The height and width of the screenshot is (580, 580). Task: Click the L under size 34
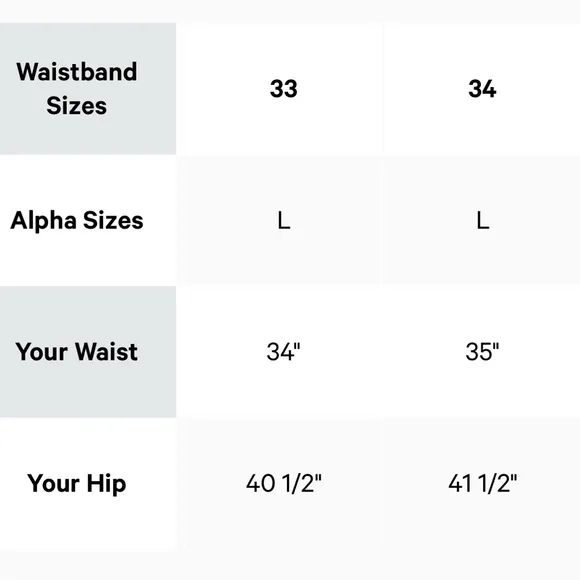click(x=483, y=220)
